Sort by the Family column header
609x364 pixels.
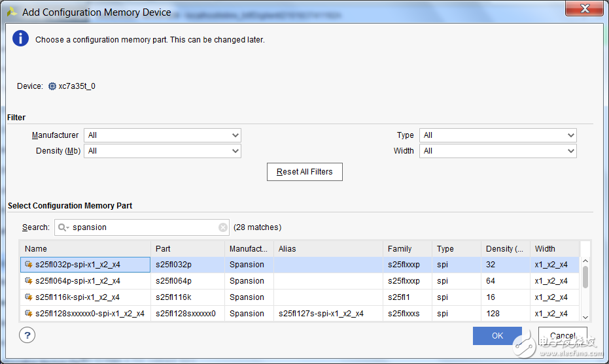(x=407, y=249)
